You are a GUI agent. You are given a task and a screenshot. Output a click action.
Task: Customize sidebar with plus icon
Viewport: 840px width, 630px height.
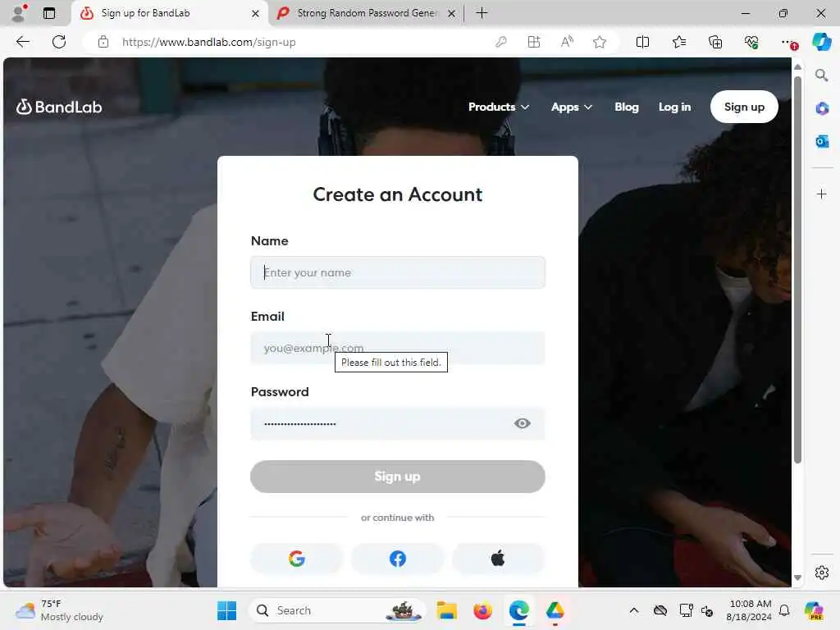tap(822, 194)
